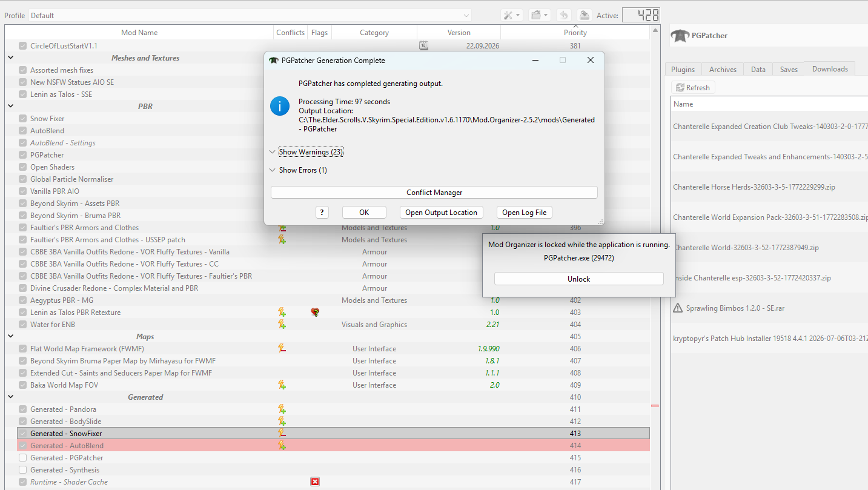Toggle the Snow Fixer checkbox
Screen dimensions: 868x490
pyautogui.click(x=22, y=119)
